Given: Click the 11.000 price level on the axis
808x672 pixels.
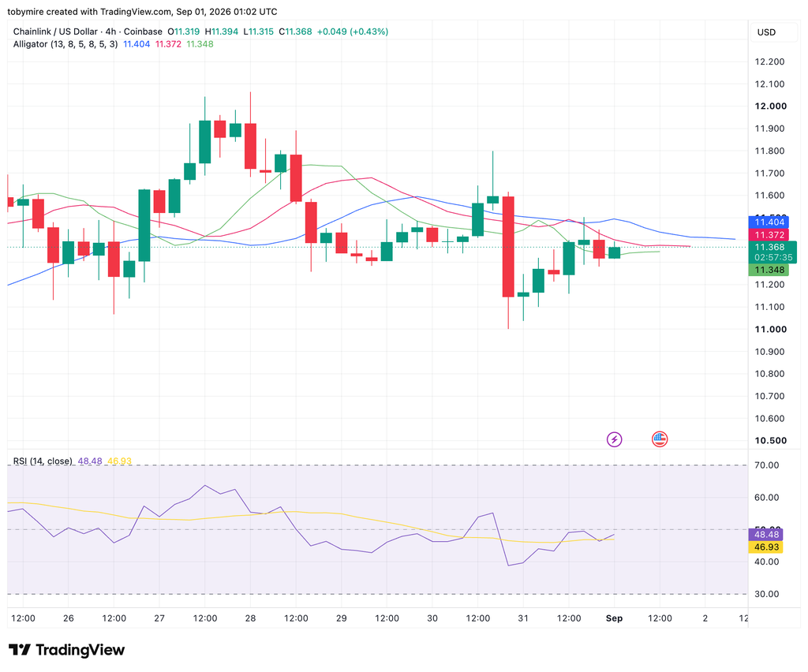Looking at the screenshot, I should [770, 329].
